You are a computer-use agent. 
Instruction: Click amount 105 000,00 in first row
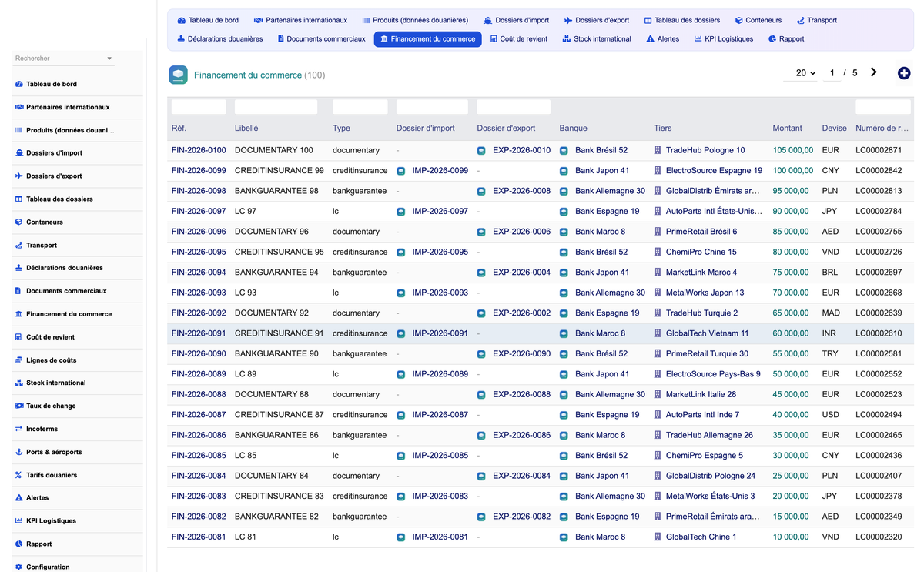793,151
